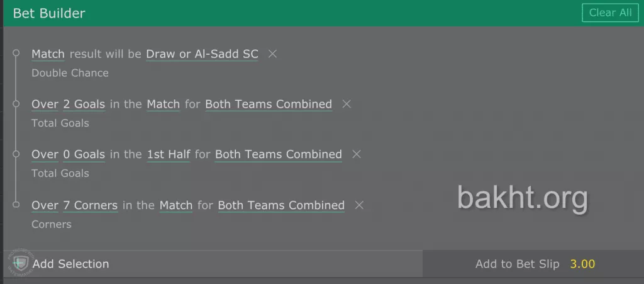
Task: Click the plus icon beside Add Selection
Action: [17, 263]
